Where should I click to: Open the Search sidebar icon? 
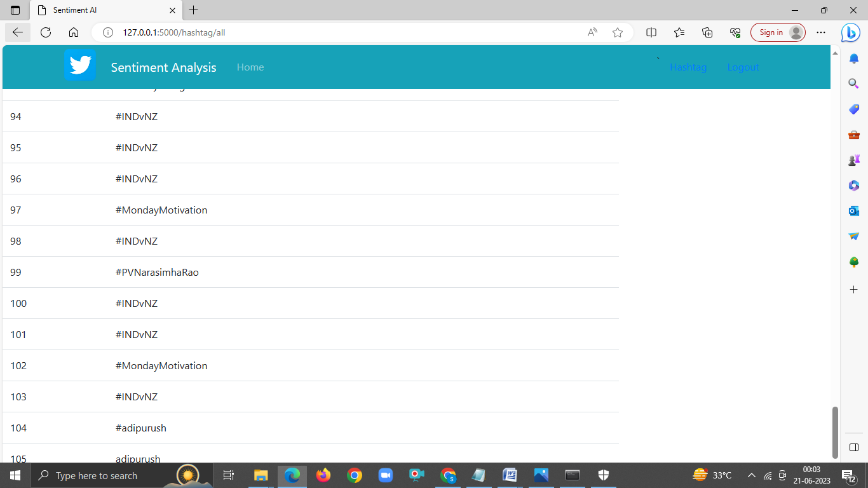[853, 83]
